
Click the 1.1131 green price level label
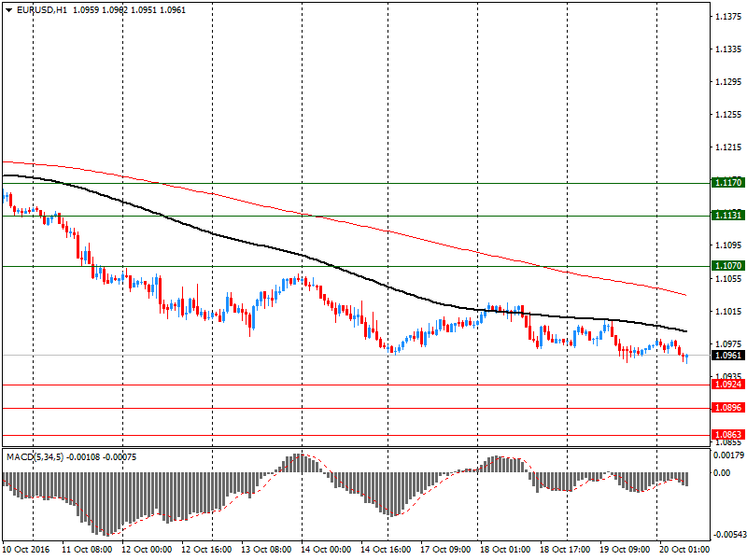click(x=728, y=216)
